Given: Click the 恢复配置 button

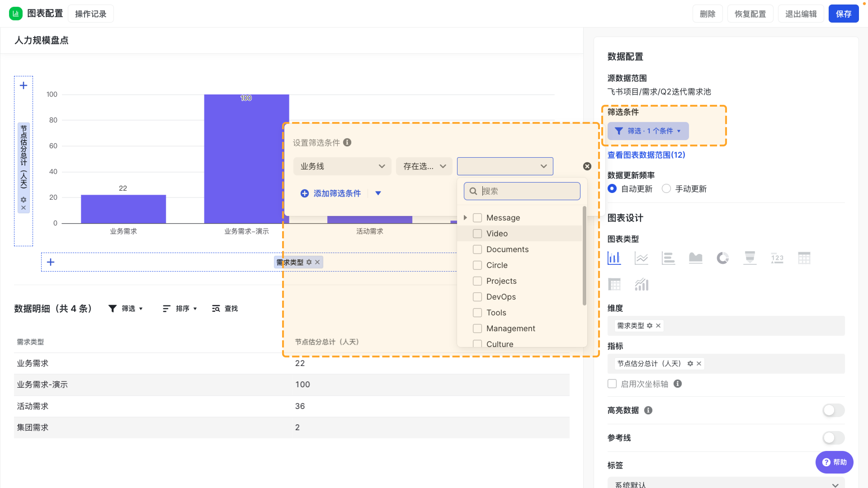Looking at the screenshot, I should [x=750, y=14].
